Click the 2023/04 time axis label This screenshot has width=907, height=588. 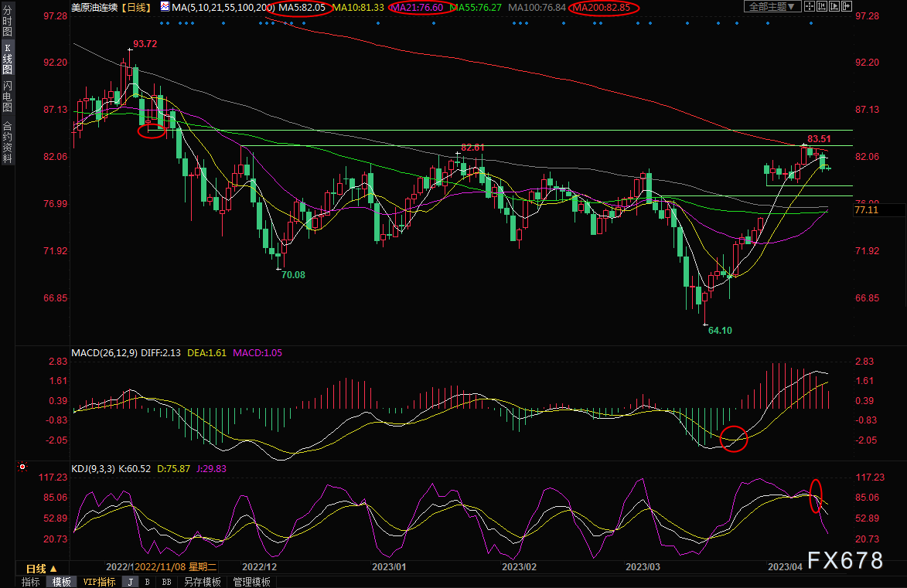tap(785, 566)
